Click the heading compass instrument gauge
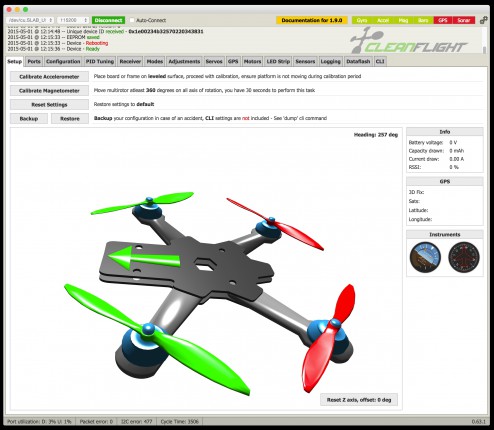This screenshot has height=430, width=494. click(x=464, y=257)
